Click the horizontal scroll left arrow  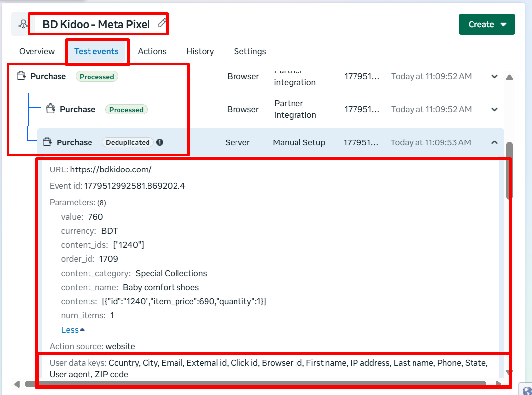pyautogui.click(x=17, y=384)
